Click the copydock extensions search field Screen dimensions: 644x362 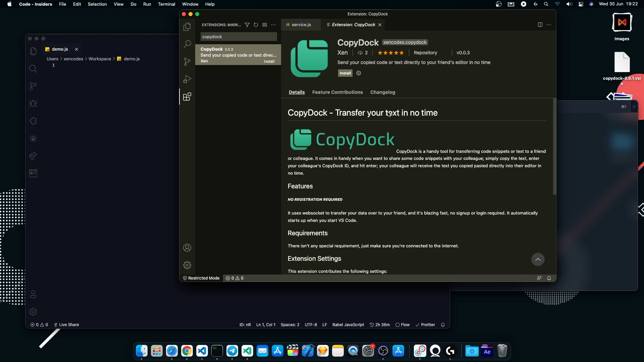tap(238, 37)
